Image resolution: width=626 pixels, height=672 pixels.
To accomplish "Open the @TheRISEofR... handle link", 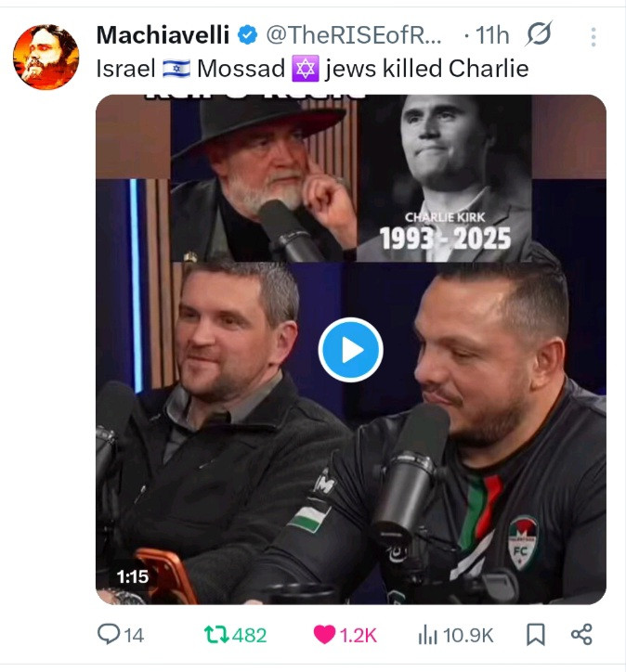I will tap(354, 34).
